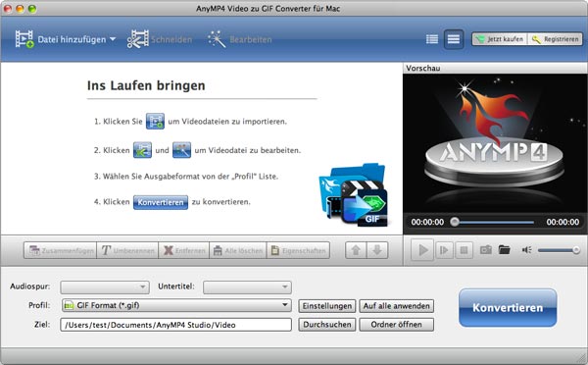
Task: Click the Umbenennen rename button
Action: point(127,250)
